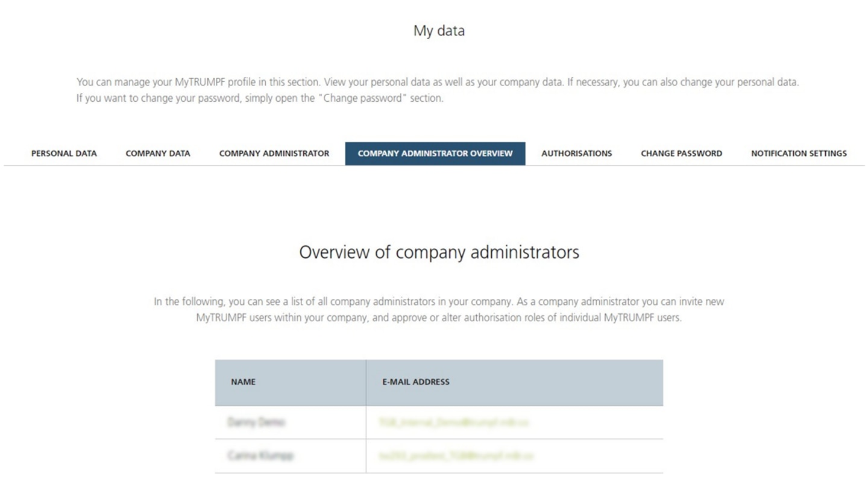Open the Company Data tab
Viewport: 868px width, 488px height.
click(x=157, y=153)
